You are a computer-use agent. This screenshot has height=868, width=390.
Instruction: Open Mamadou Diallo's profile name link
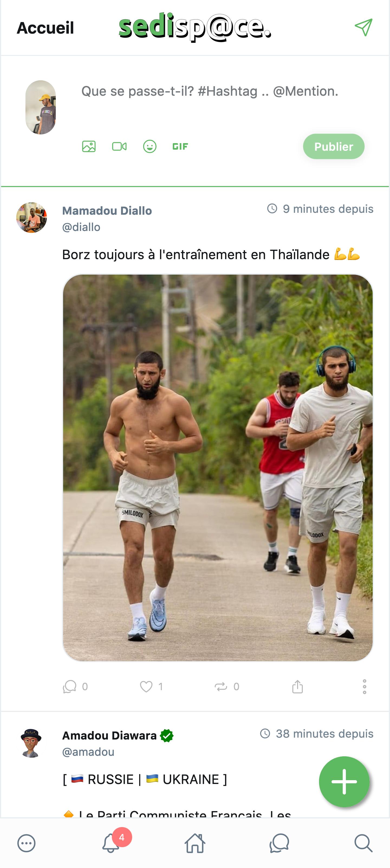click(x=107, y=211)
